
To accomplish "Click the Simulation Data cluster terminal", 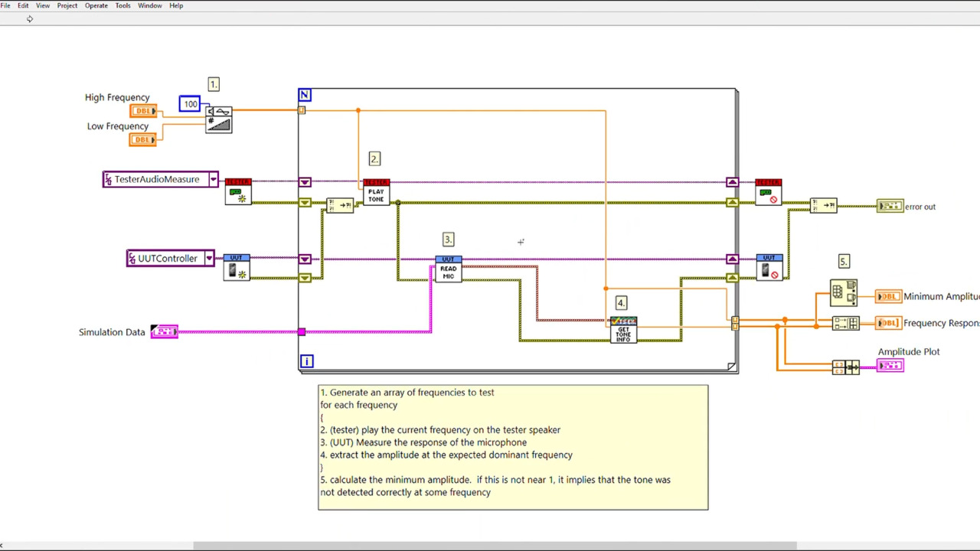I will coord(165,331).
